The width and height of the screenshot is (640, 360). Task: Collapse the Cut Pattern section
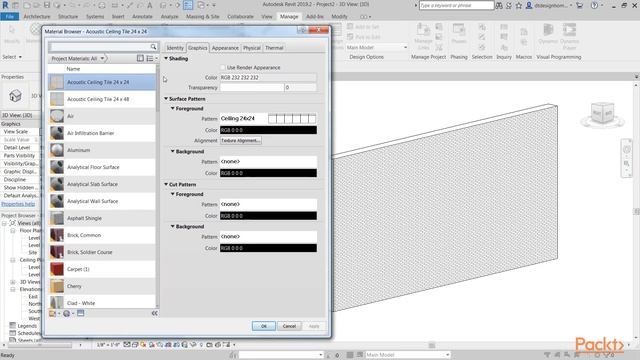[166, 184]
